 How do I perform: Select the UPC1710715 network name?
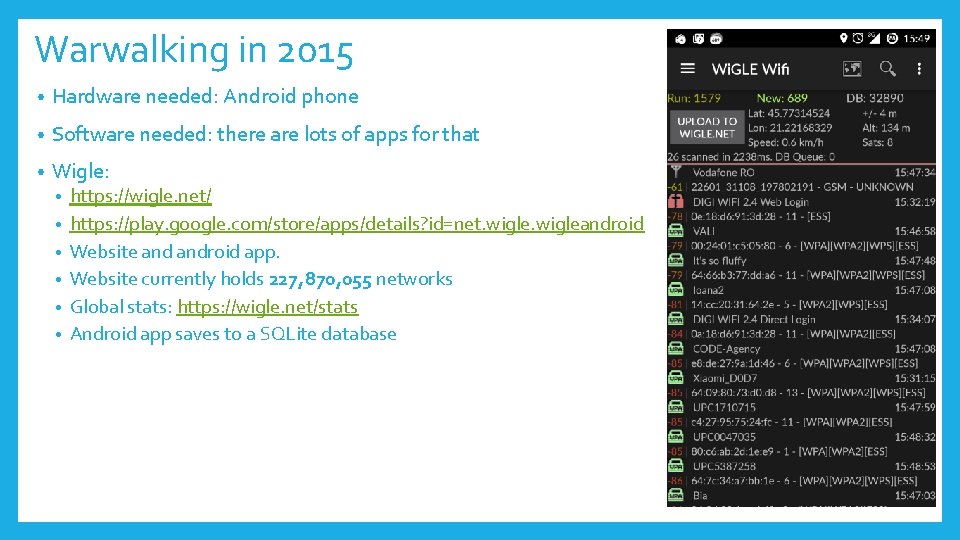724,408
